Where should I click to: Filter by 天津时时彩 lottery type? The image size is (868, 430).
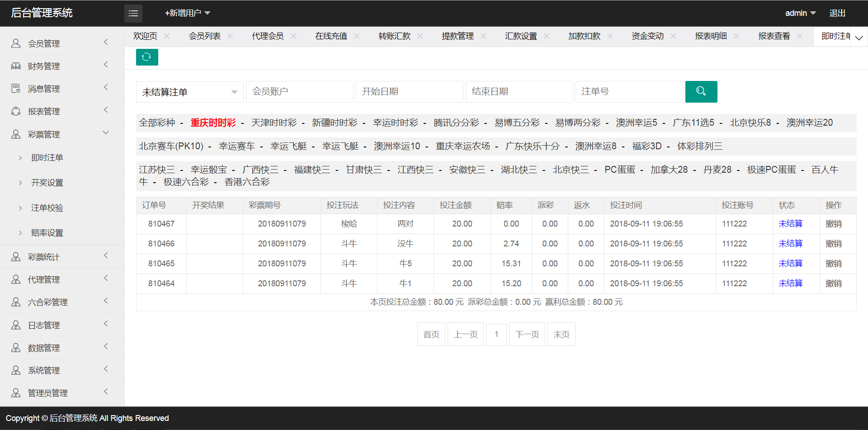pos(274,123)
